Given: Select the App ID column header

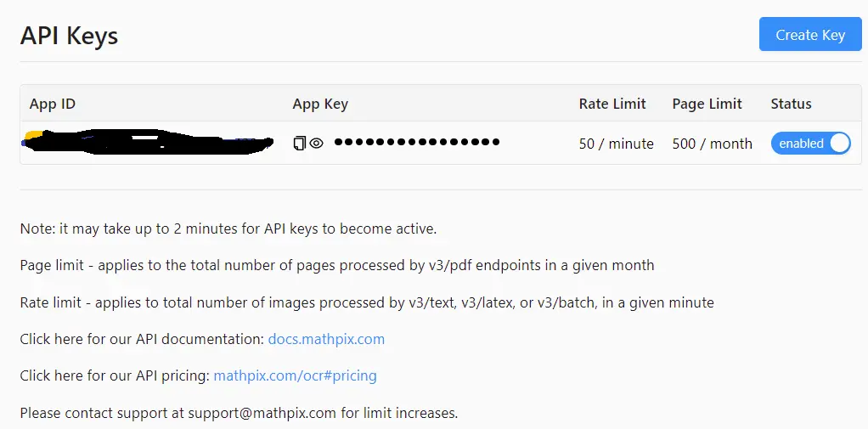Looking at the screenshot, I should pyautogui.click(x=53, y=104).
